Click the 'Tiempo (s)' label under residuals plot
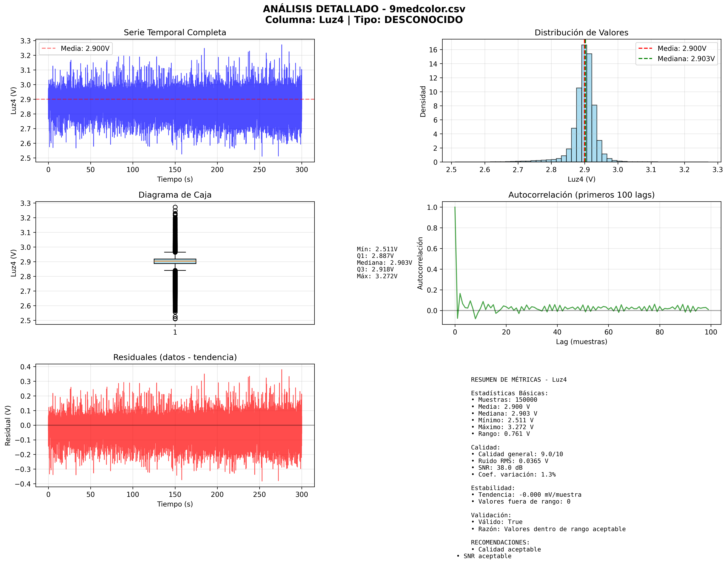 pyautogui.click(x=175, y=504)
